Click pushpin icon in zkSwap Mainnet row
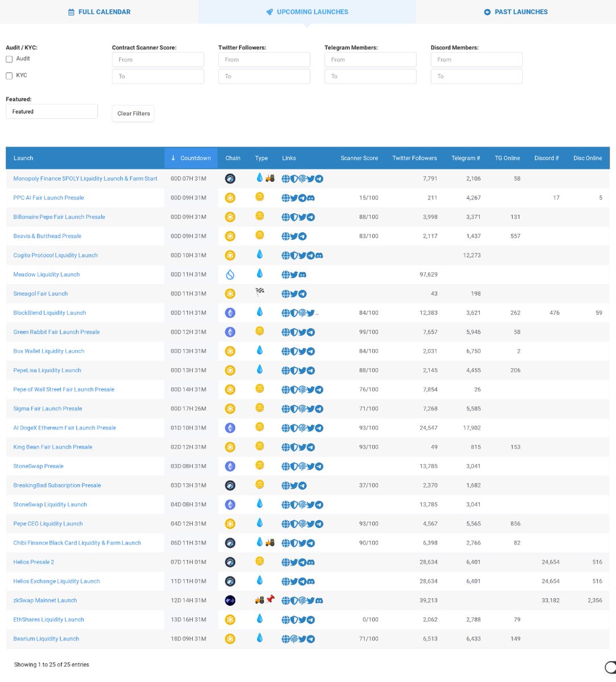 [270, 600]
